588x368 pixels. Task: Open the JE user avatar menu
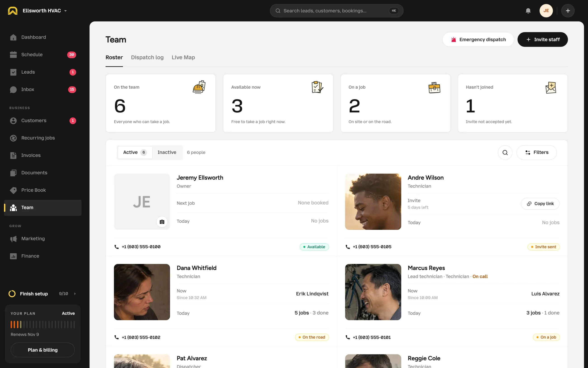tap(546, 11)
